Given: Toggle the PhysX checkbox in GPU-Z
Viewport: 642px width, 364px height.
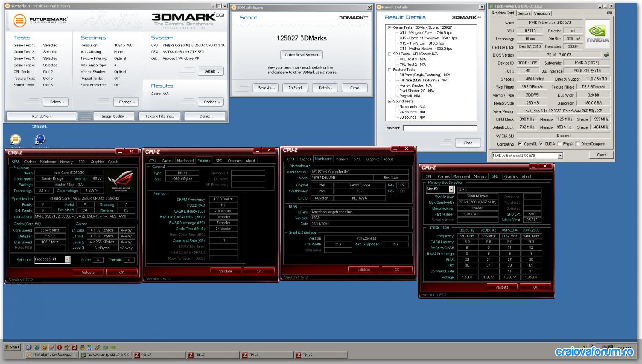Looking at the screenshot, I should [559, 144].
